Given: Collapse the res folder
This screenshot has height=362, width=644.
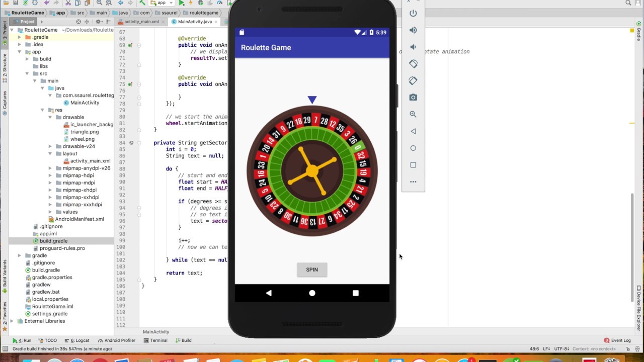Looking at the screenshot, I should 42,110.
